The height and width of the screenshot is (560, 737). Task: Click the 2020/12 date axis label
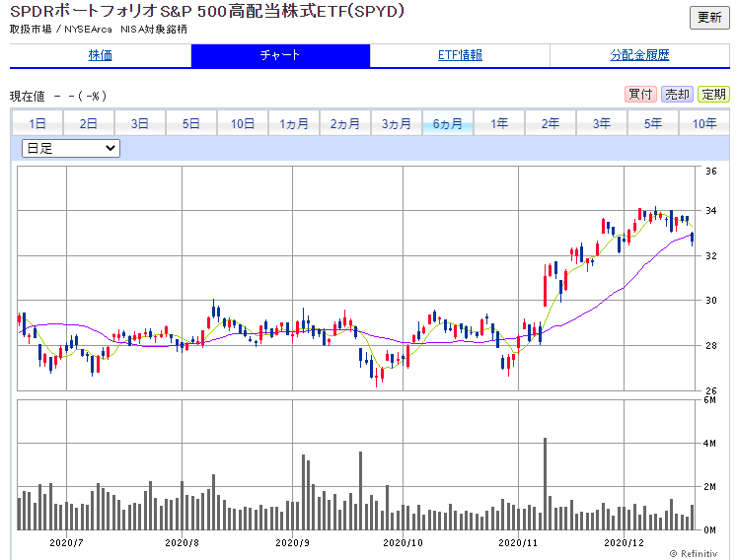point(624,542)
